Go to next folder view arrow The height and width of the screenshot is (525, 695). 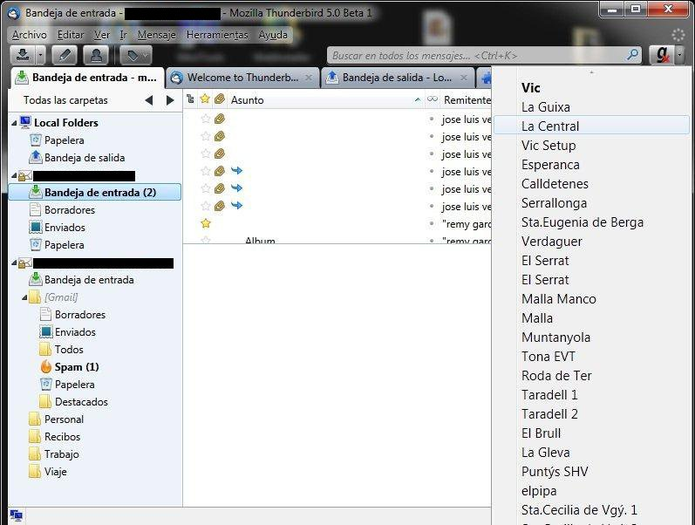tap(170, 100)
